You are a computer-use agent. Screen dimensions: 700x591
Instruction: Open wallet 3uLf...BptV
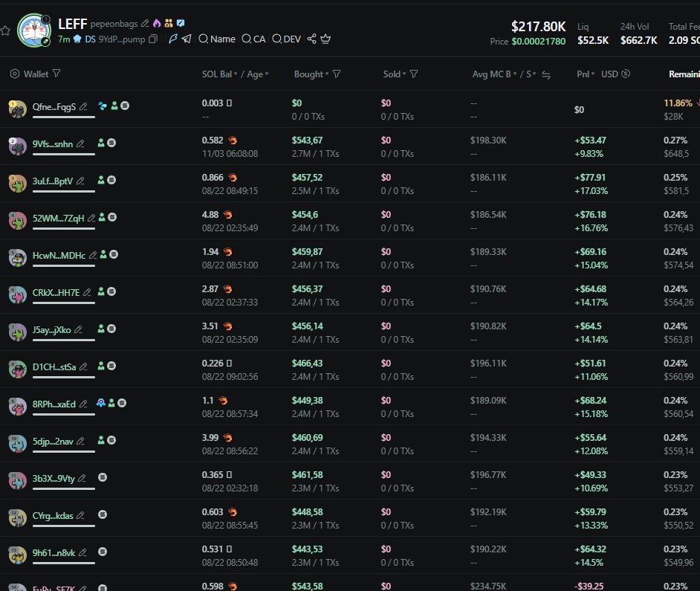[52, 181]
